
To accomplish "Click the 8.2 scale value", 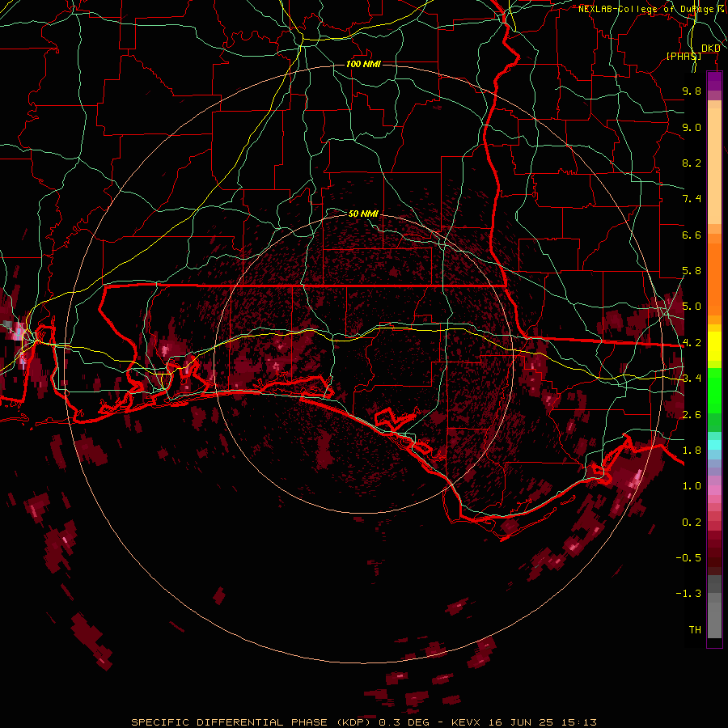I will pos(692,163).
